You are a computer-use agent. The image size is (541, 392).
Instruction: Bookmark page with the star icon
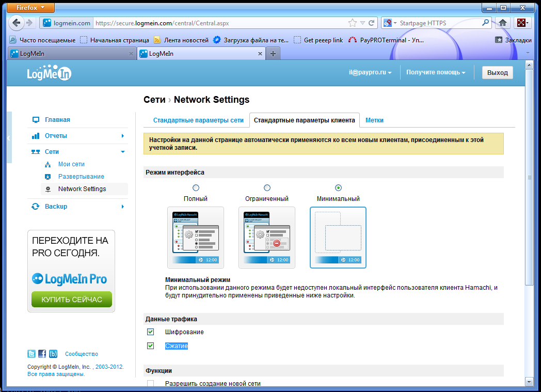(353, 23)
